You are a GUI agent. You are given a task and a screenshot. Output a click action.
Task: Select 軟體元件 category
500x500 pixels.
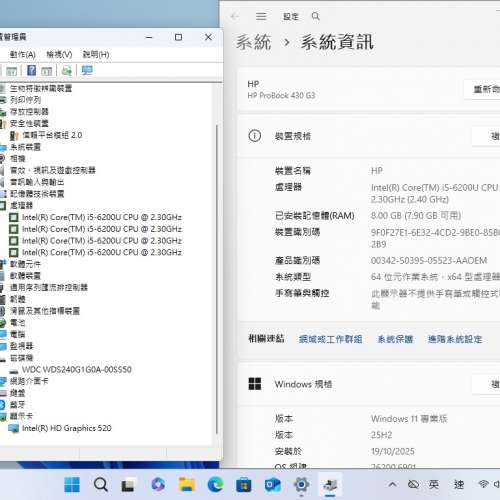pyautogui.click(x=25, y=264)
